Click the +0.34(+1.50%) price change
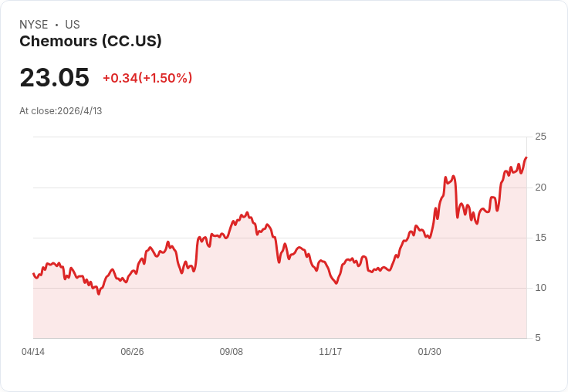 click(x=147, y=78)
